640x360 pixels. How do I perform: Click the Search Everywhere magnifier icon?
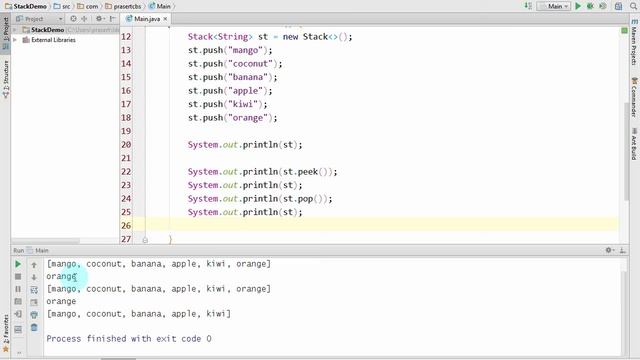click(x=633, y=6)
